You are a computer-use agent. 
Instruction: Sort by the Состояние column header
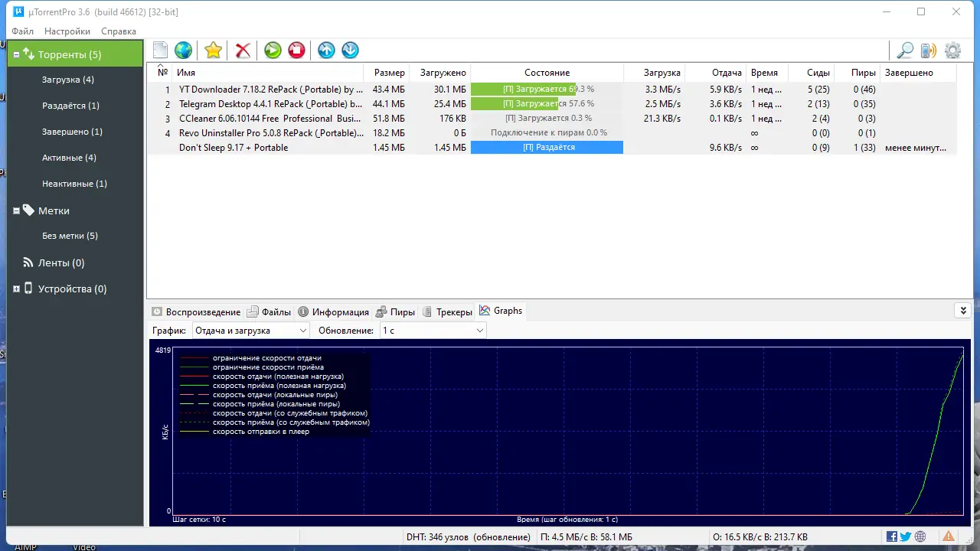tap(547, 73)
